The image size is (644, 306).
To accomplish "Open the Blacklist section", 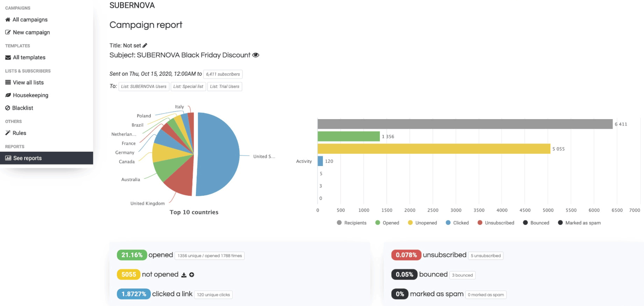I will coord(19,108).
